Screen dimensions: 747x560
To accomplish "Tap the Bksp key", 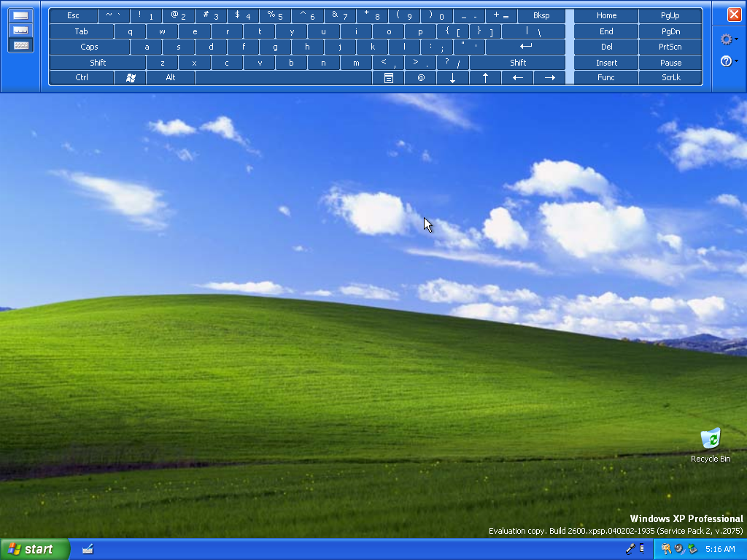I will point(541,16).
